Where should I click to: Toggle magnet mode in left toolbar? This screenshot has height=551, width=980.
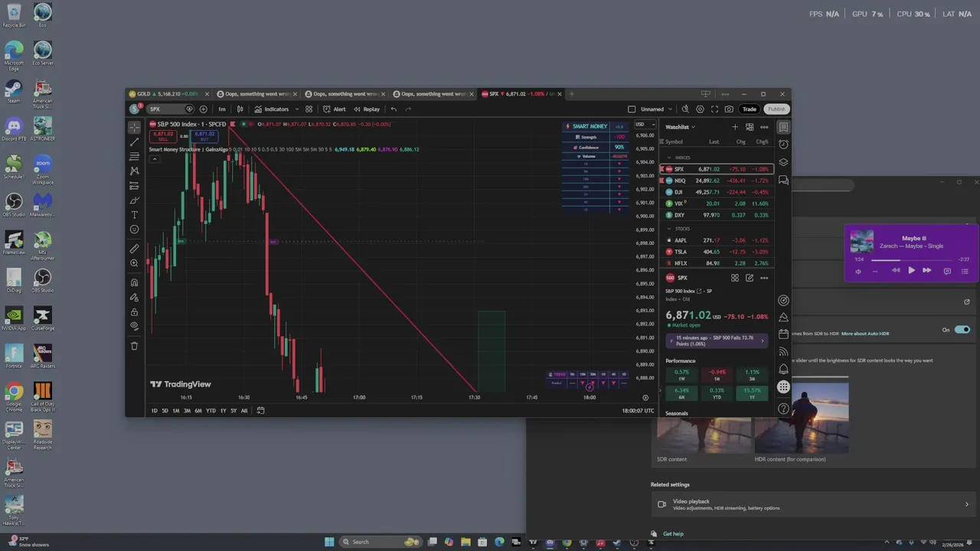(134, 282)
